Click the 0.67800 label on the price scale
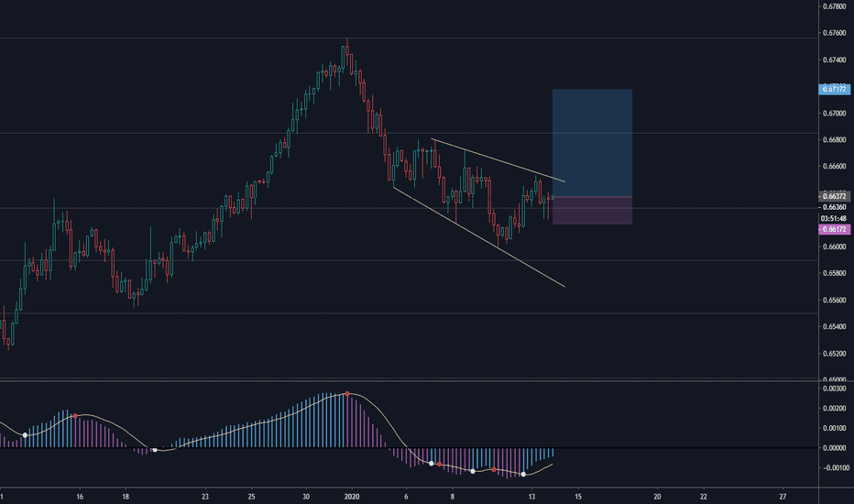The height and width of the screenshot is (504, 854). 834,7
